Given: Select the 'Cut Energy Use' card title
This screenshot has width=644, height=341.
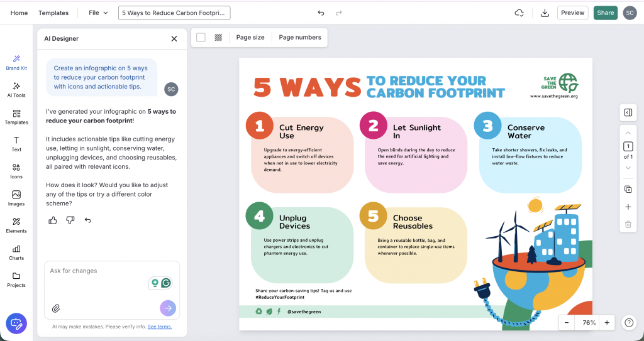Looking at the screenshot, I should (301, 132).
